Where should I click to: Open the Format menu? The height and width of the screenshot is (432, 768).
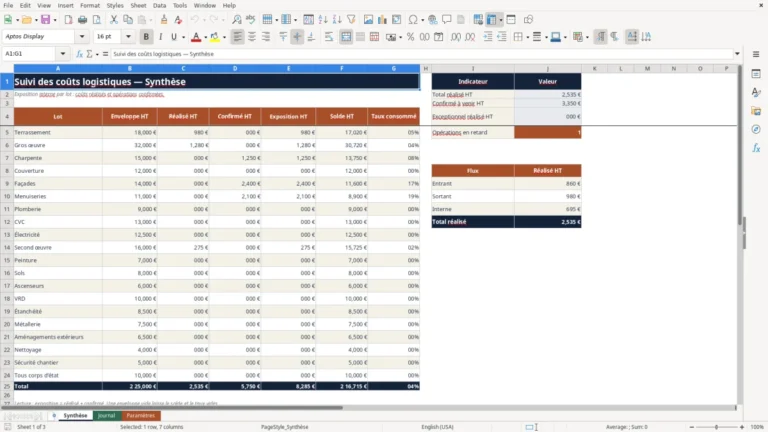click(x=90, y=5)
